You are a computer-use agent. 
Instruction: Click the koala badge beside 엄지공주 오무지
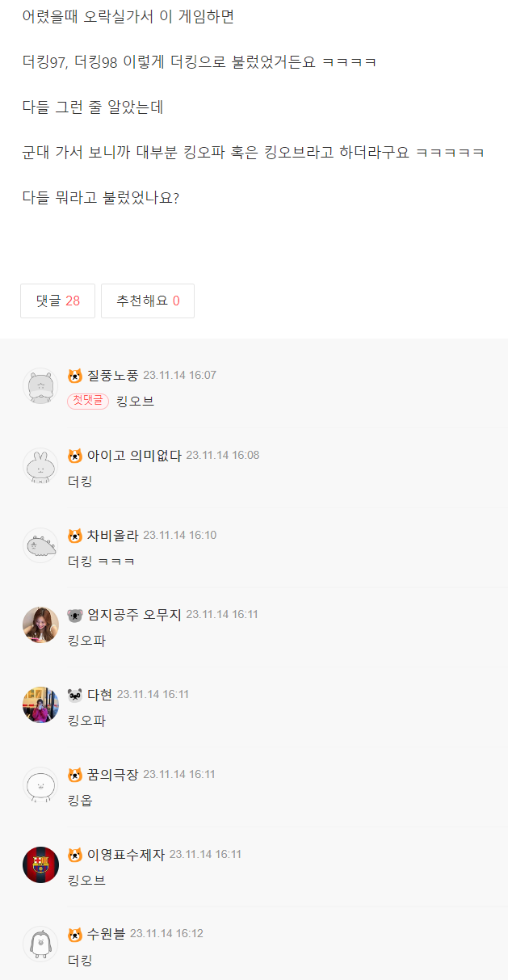pyautogui.click(x=75, y=615)
